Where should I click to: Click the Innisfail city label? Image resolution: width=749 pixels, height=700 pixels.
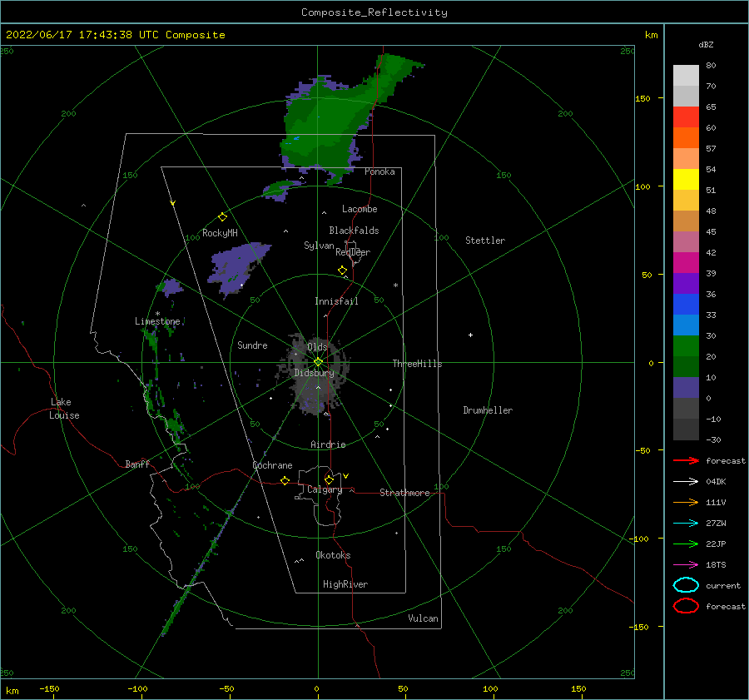(x=336, y=301)
